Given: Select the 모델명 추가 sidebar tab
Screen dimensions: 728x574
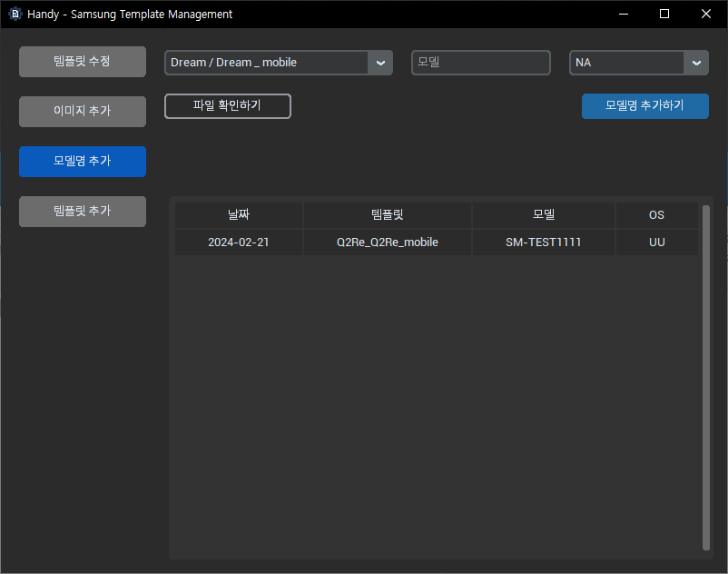Looking at the screenshot, I should (x=83, y=161).
